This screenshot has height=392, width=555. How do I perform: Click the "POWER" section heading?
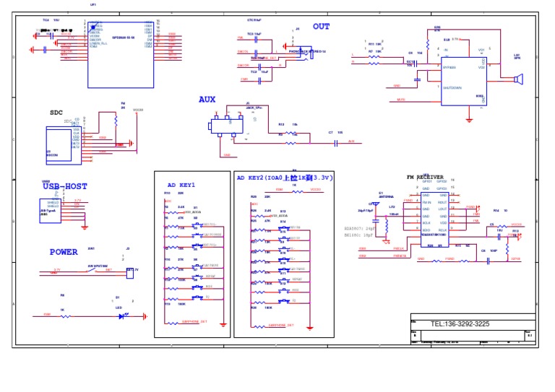pyautogui.click(x=64, y=252)
